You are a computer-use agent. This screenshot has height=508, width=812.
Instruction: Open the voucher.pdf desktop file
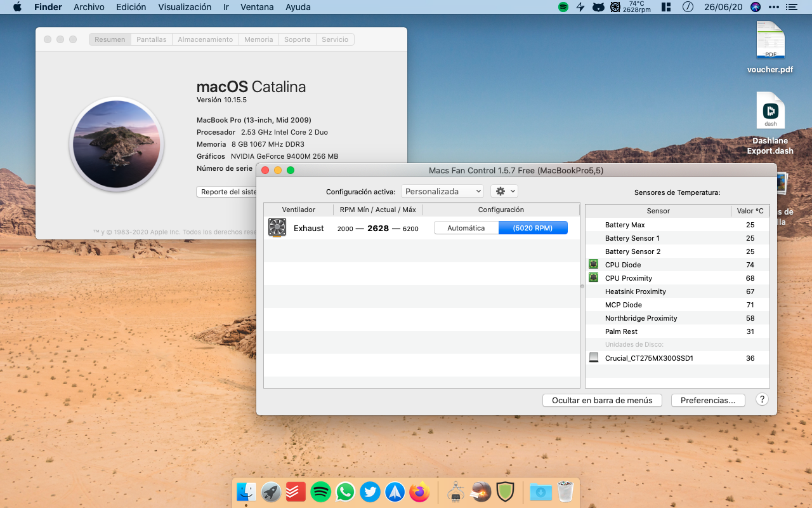[x=770, y=48]
